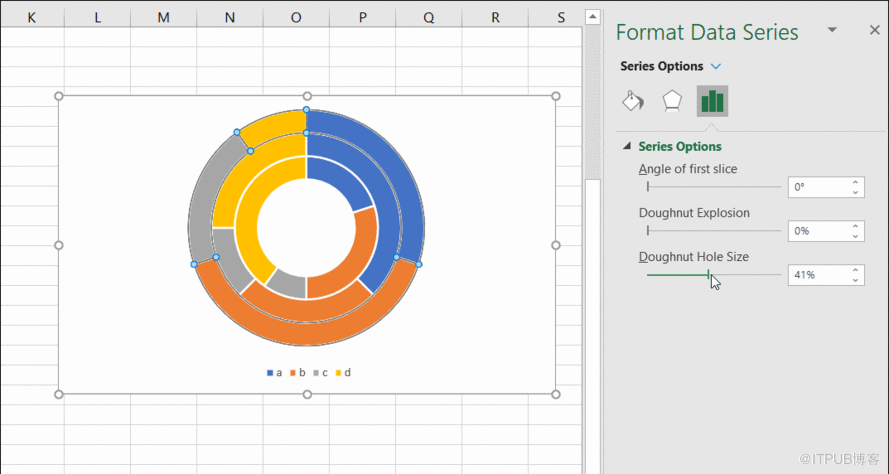Click the gray outer ring segment

click(204, 198)
